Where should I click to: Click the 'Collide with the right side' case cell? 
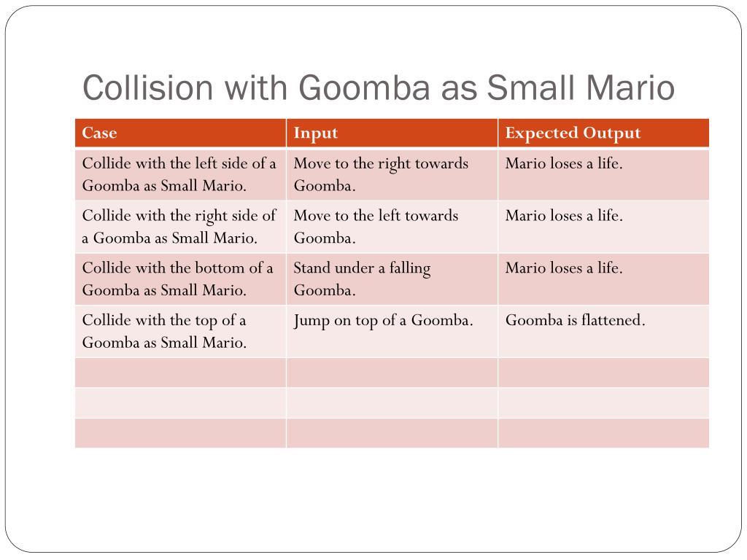pyautogui.click(x=181, y=227)
